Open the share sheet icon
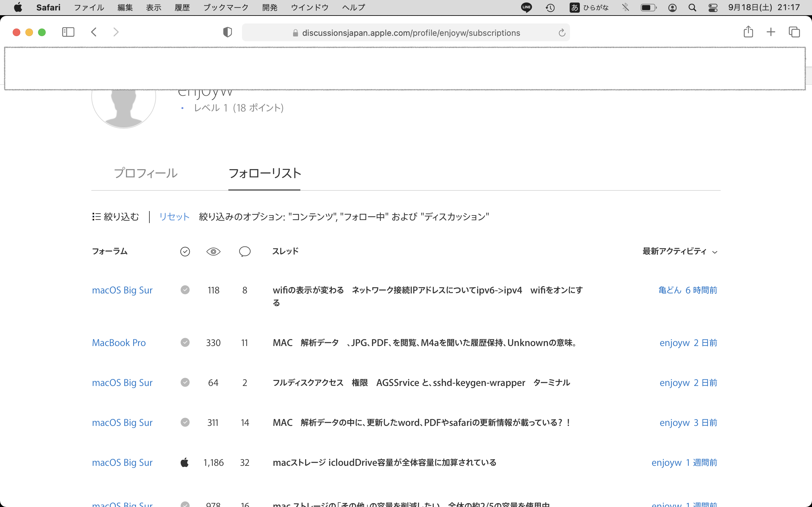The width and height of the screenshot is (812, 507). [x=748, y=32]
